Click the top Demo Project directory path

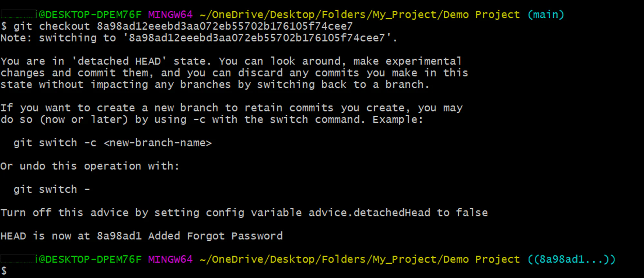coord(360,14)
